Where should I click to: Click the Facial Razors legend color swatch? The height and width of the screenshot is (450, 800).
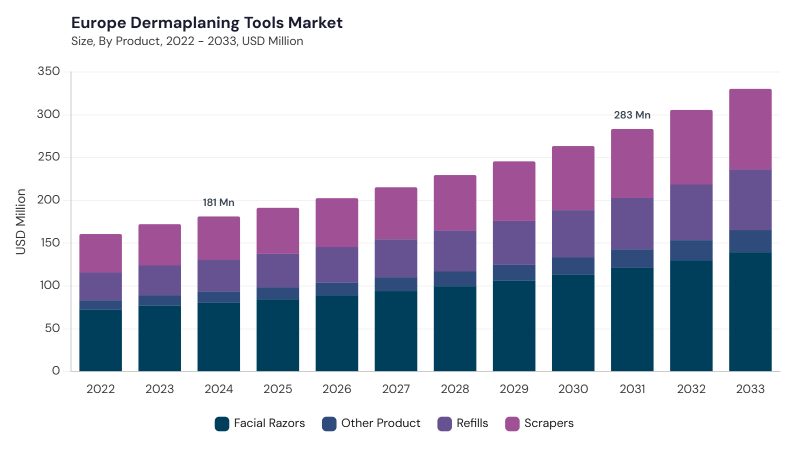click(x=222, y=424)
